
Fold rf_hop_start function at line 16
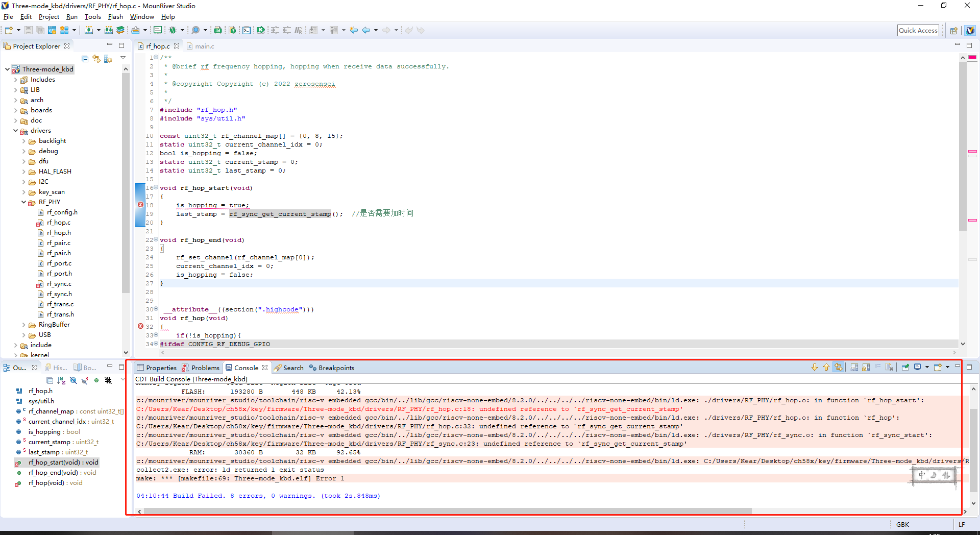[156, 188]
